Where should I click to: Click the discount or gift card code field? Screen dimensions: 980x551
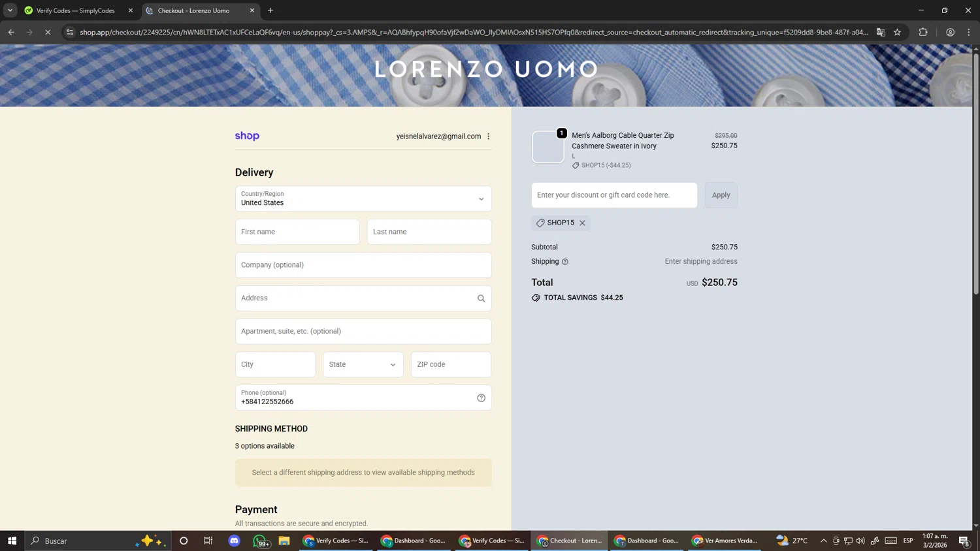tap(614, 195)
